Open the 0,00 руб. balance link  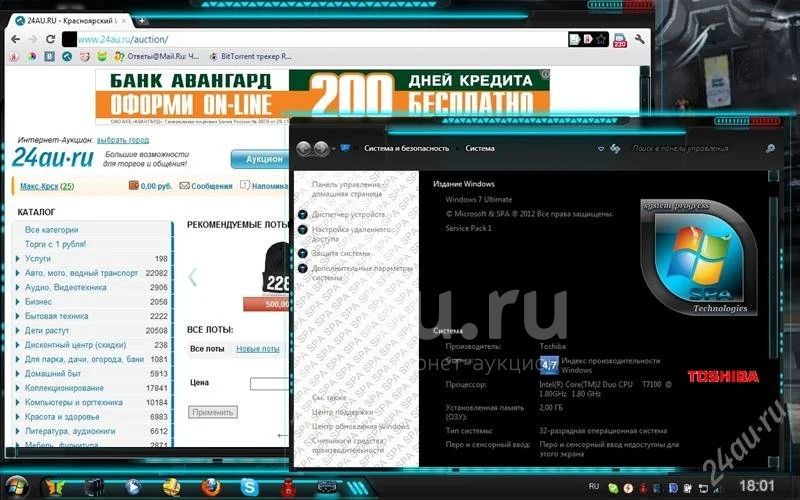click(x=151, y=186)
